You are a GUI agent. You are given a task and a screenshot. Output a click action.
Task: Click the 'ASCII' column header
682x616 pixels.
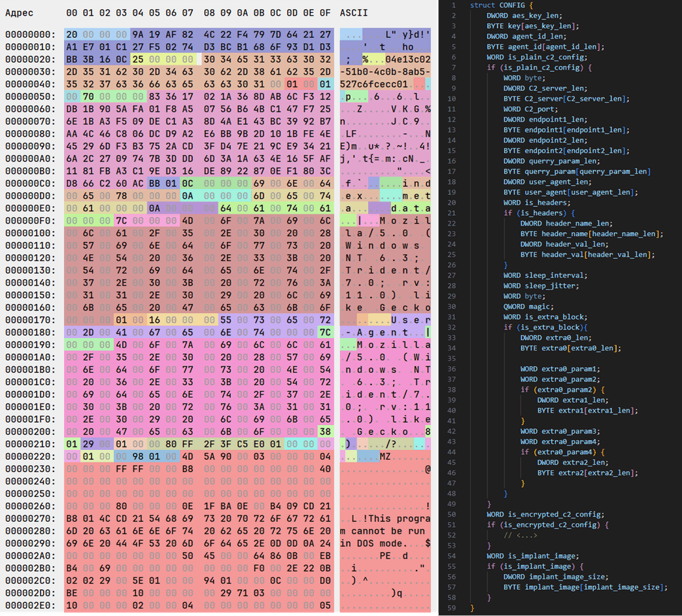[354, 13]
